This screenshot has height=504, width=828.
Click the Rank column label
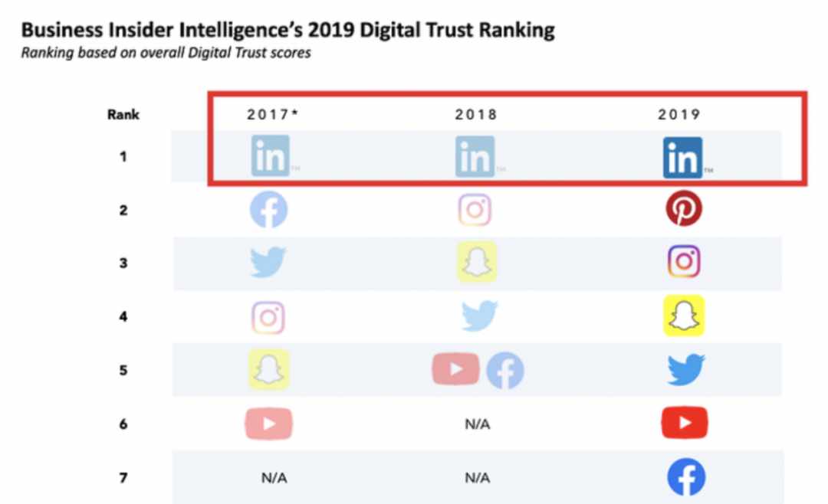(123, 115)
